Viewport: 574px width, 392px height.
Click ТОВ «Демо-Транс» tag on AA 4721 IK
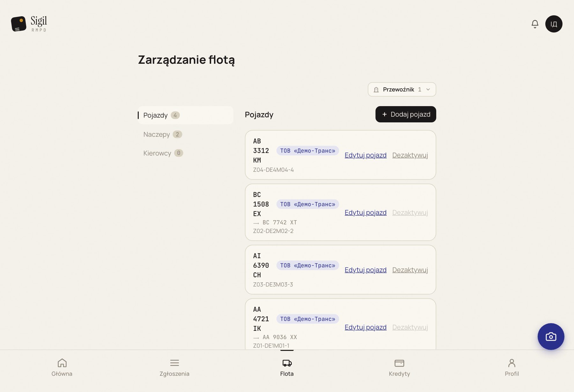pos(307,319)
